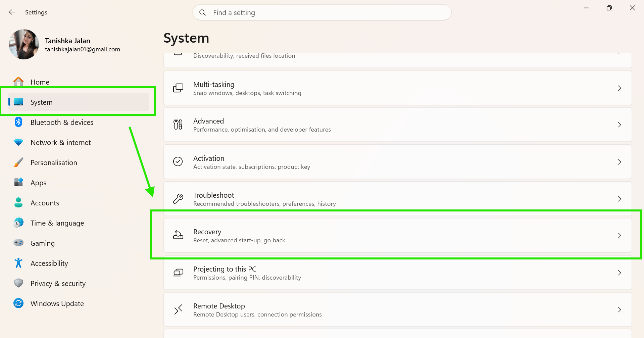Click 'Snap windows, desktops, task switching' text

247,93
